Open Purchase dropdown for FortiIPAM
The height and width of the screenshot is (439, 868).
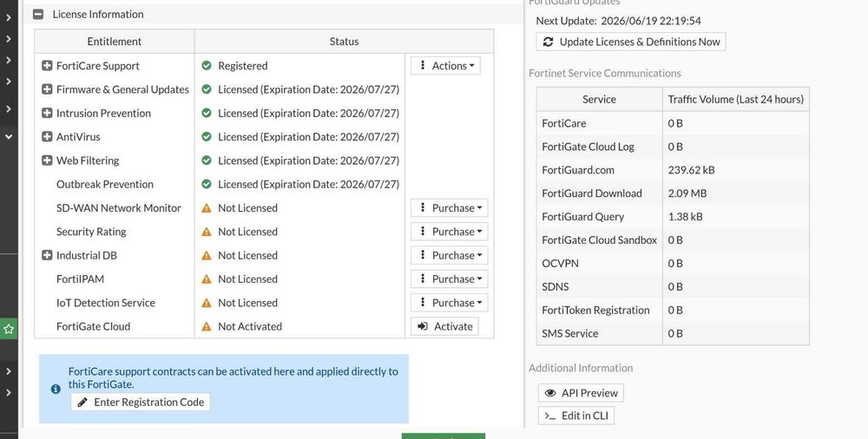[x=450, y=279]
